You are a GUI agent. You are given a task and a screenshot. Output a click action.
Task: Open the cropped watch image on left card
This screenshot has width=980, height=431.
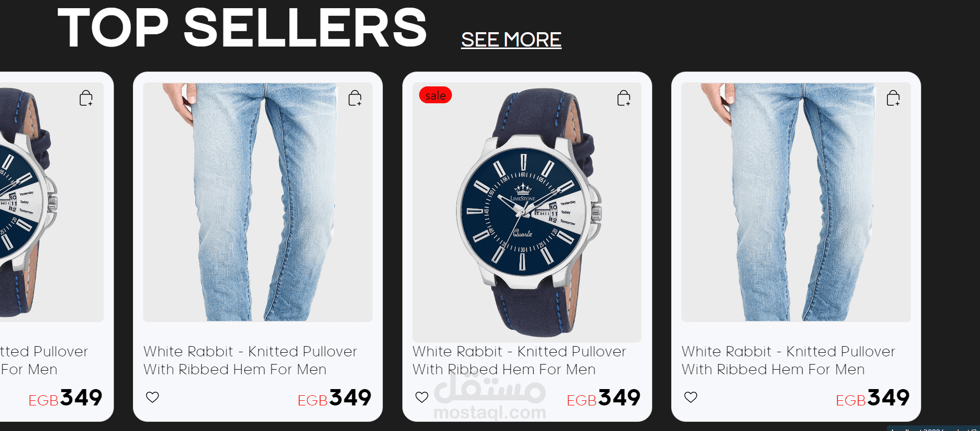tap(52, 202)
